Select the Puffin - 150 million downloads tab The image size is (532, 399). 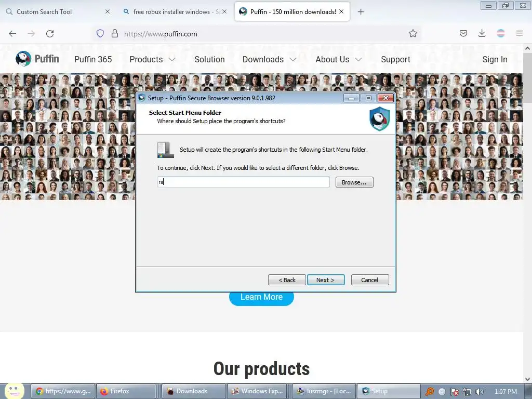[x=292, y=11]
